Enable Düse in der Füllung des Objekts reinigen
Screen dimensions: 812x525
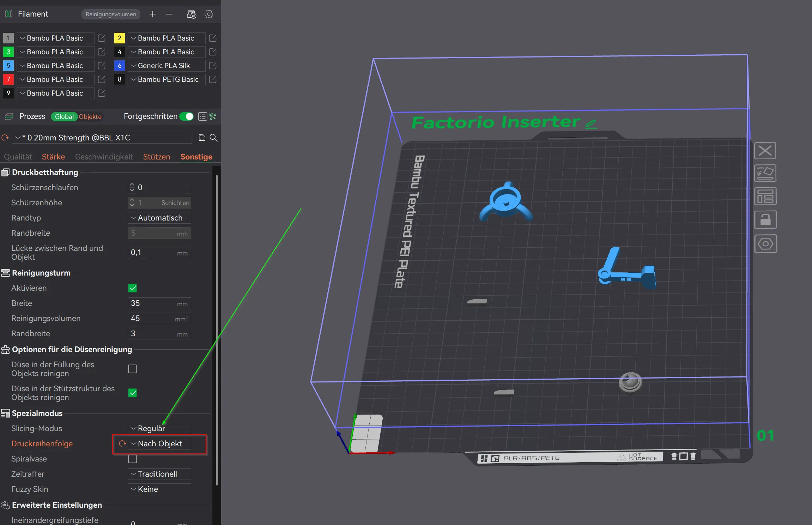[133, 369]
